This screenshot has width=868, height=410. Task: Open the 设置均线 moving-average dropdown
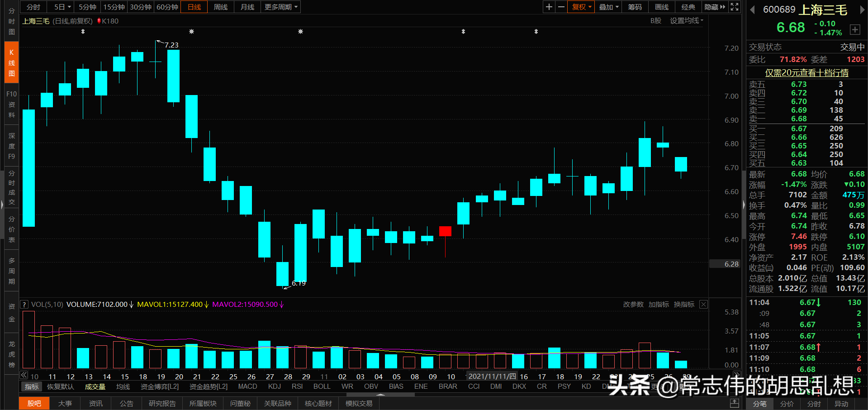[686, 20]
